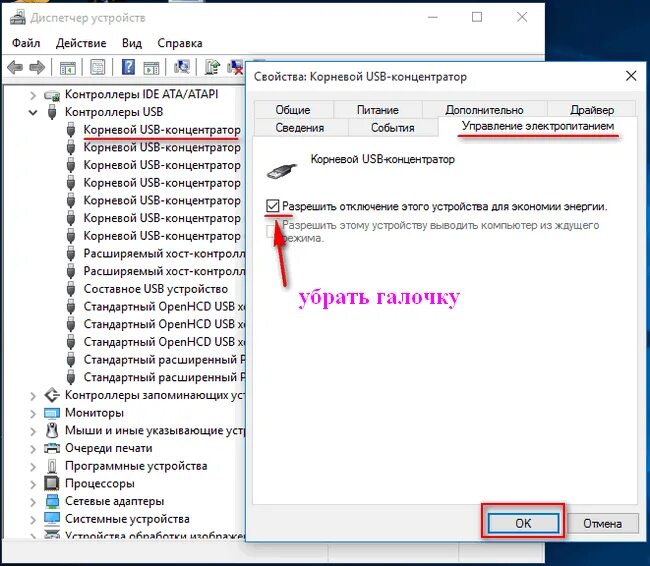The width and height of the screenshot is (650, 566).
Task: Expand the Процессоры node
Action: [33, 484]
